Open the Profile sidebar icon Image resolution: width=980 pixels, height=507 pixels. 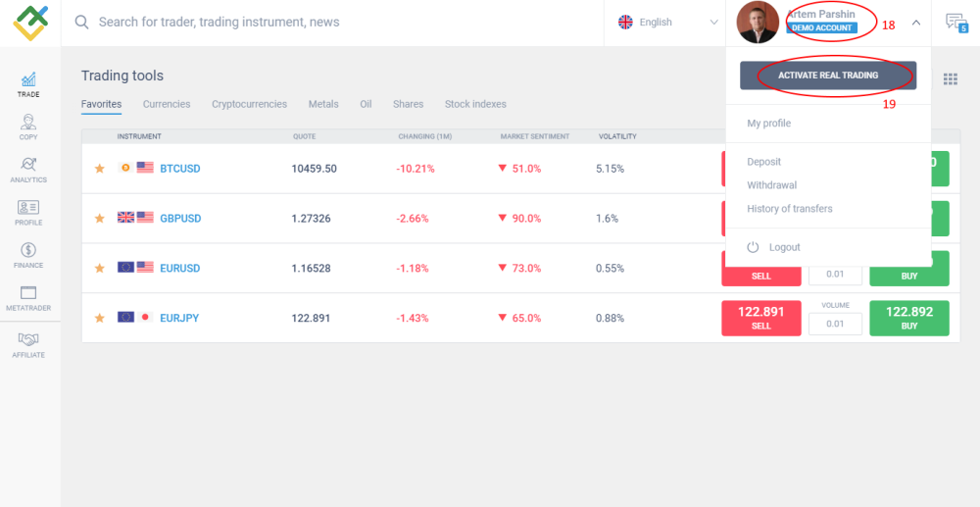click(x=28, y=212)
